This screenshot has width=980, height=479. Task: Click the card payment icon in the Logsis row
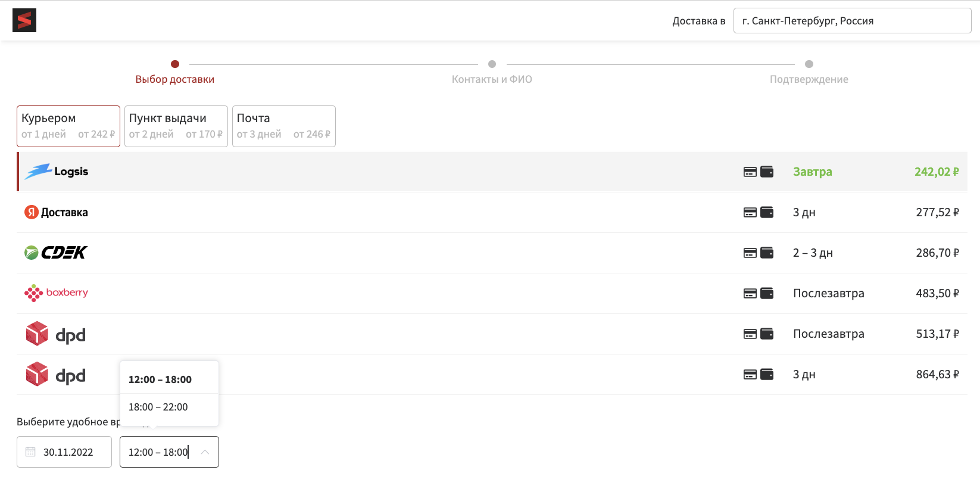pyautogui.click(x=750, y=172)
